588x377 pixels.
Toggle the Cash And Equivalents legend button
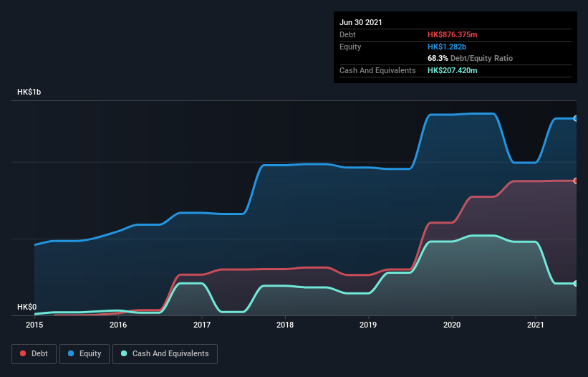tap(165, 354)
